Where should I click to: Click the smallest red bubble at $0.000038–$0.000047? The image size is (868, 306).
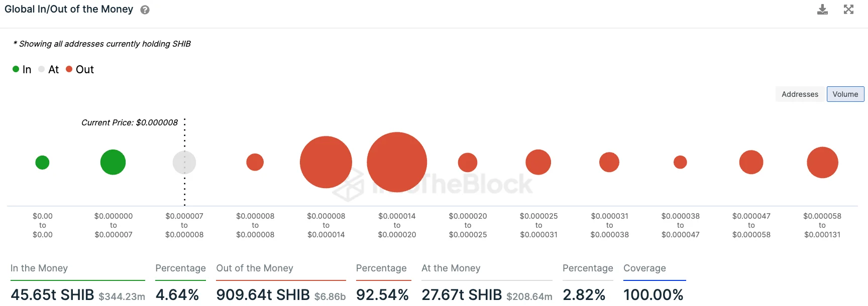pos(680,162)
